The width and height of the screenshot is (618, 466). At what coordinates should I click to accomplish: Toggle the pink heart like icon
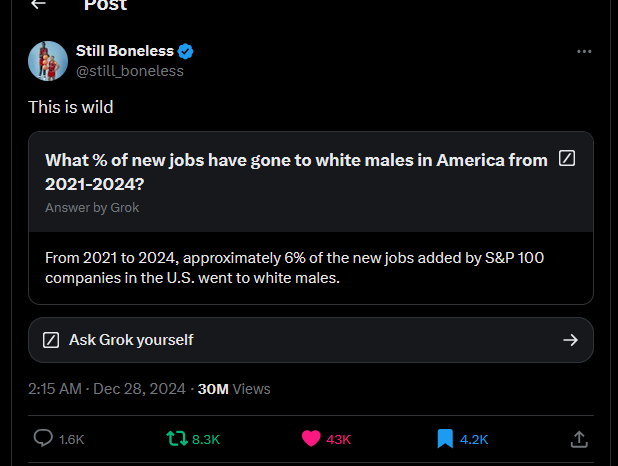click(x=310, y=438)
